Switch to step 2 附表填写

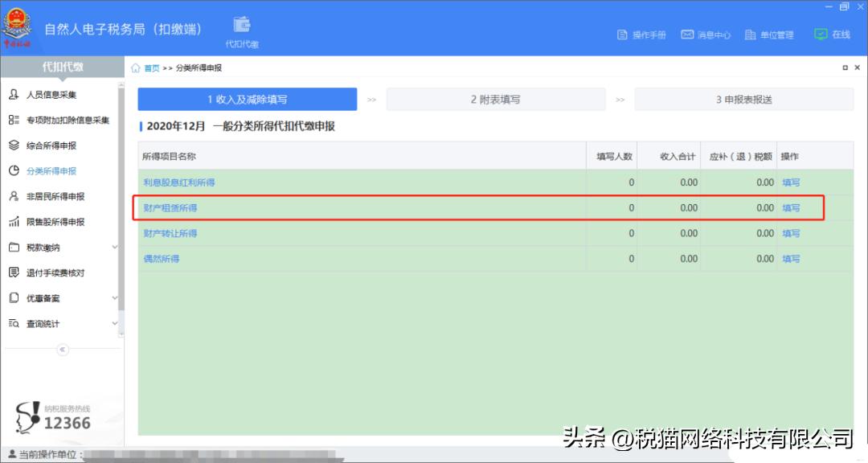point(497,99)
